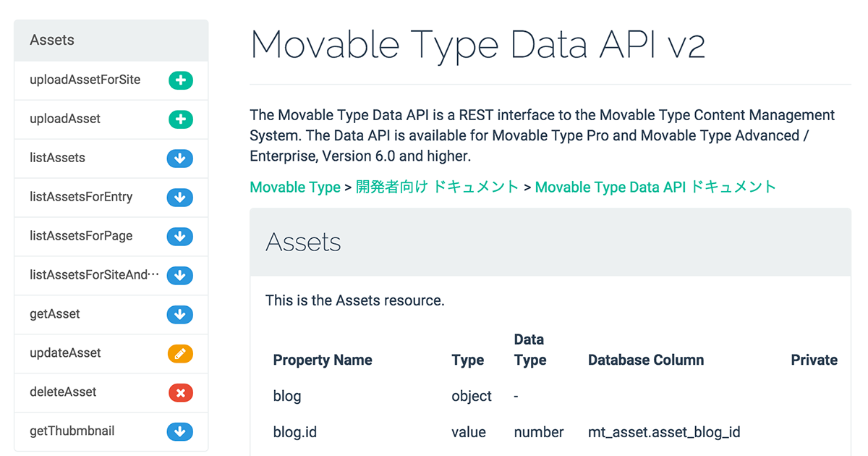Click the arrow icon next to listAssetsForSiteAnd…
This screenshot has height=456, width=868.
click(180, 276)
